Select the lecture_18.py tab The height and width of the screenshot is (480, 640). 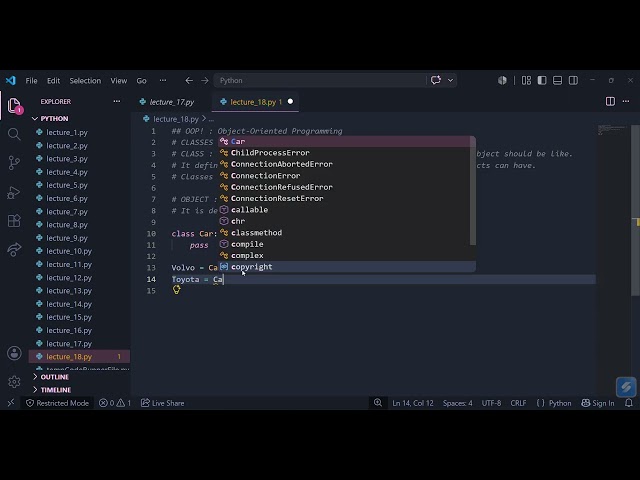(x=255, y=102)
